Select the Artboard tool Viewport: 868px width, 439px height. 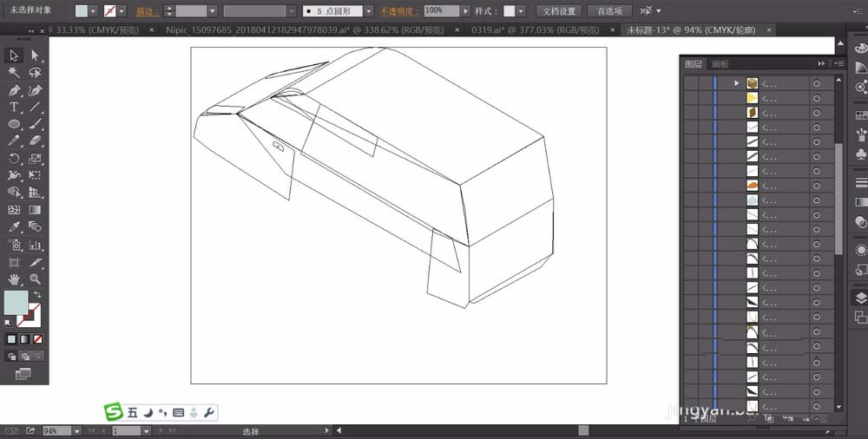point(14,262)
